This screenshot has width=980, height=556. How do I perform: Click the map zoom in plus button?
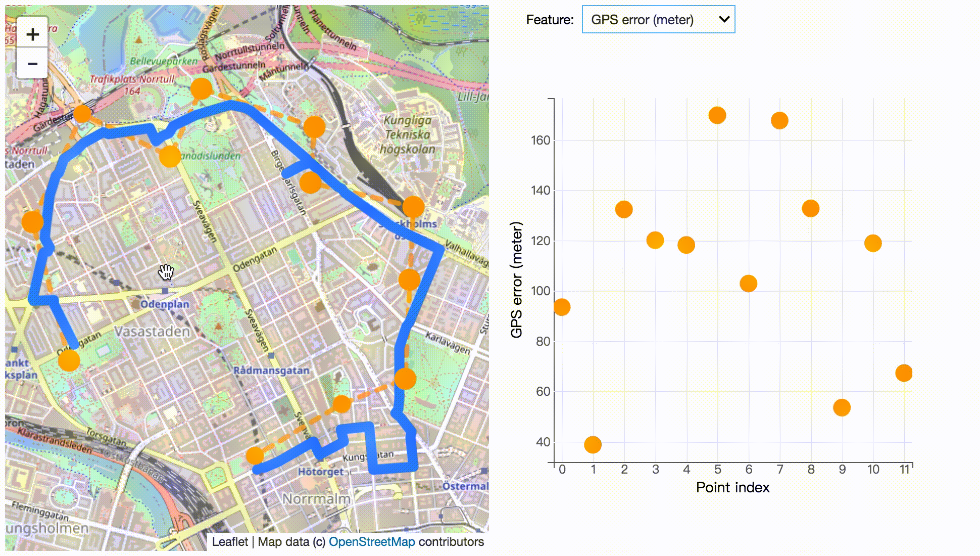pos(32,34)
